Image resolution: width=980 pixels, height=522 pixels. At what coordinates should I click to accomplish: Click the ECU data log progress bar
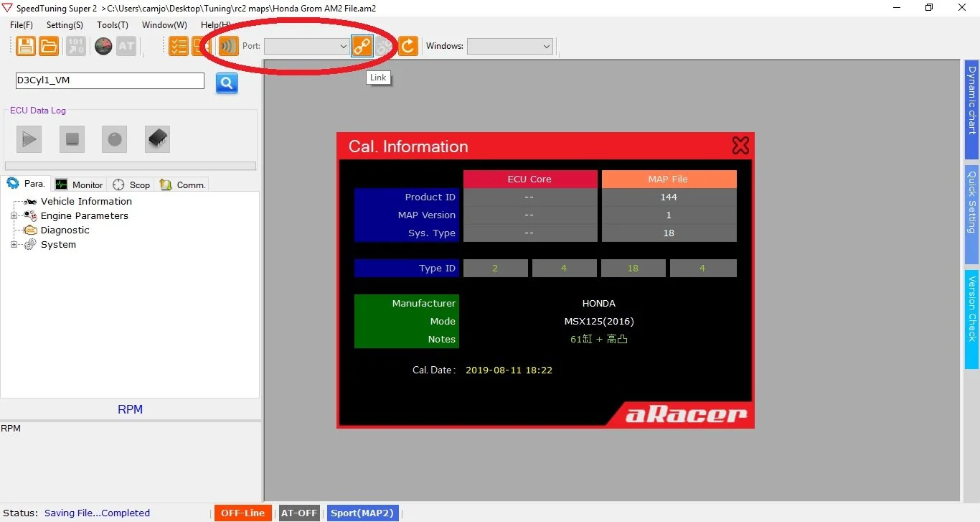coord(131,166)
